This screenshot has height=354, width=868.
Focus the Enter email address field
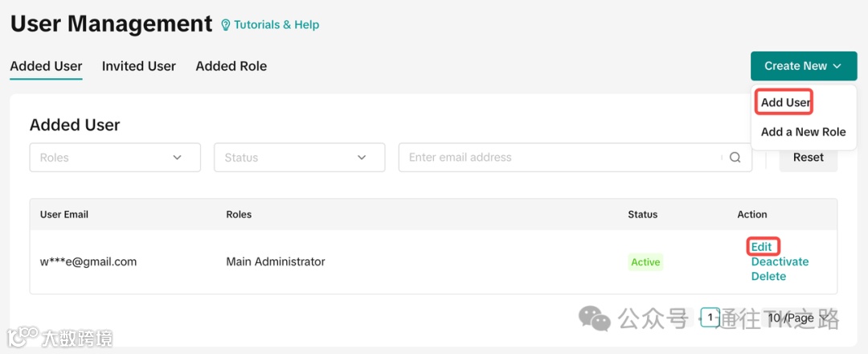(x=563, y=158)
